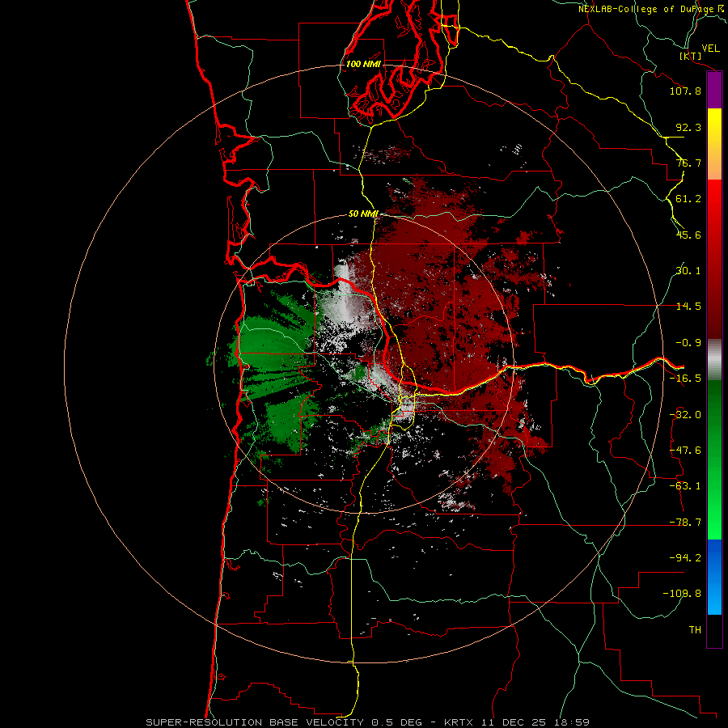Click the VEL legend title
This screenshot has height=728, width=728.
pyautogui.click(x=710, y=49)
